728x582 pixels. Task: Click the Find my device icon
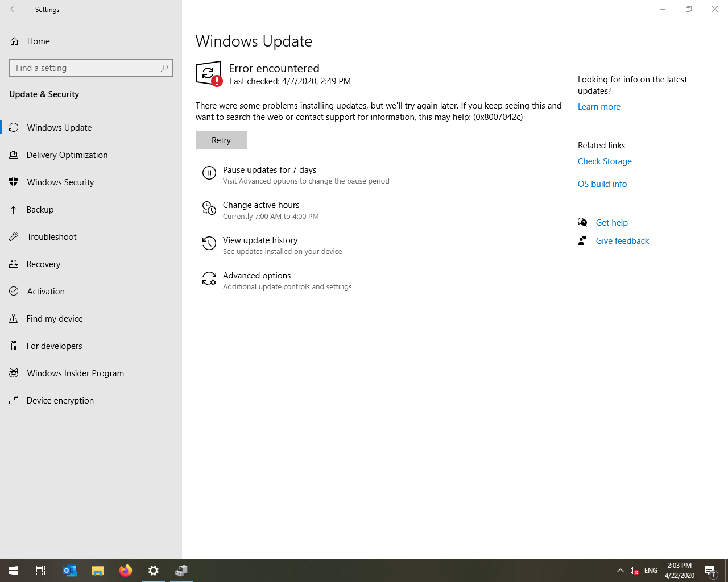pos(14,318)
